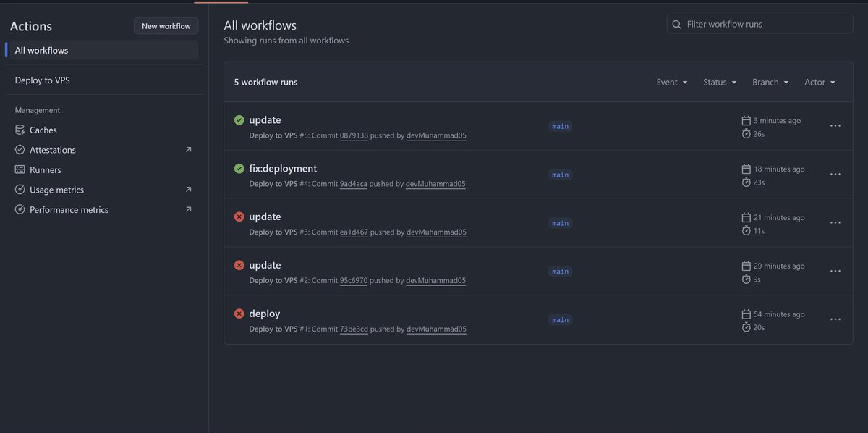Click stopwatch icon next to 11s
The height and width of the screenshot is (433, 868).
(746, 230)
